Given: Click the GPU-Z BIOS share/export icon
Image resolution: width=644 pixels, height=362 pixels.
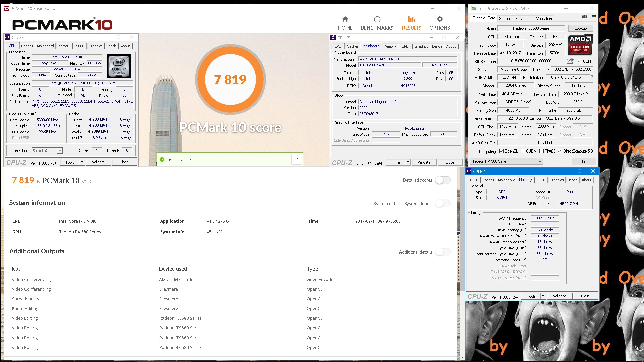Looking at the screenshot, I should 570,61.
